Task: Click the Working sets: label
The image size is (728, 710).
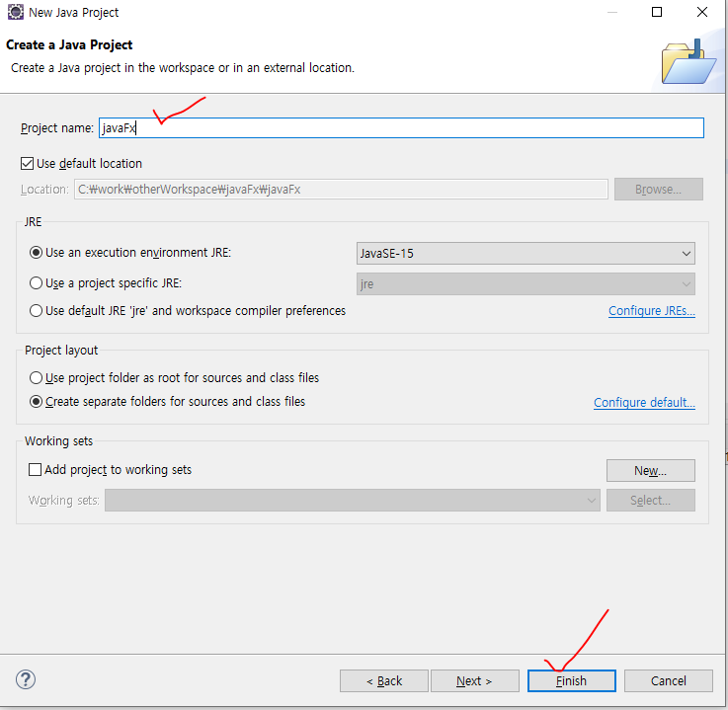Action: (x=63, y=501)
